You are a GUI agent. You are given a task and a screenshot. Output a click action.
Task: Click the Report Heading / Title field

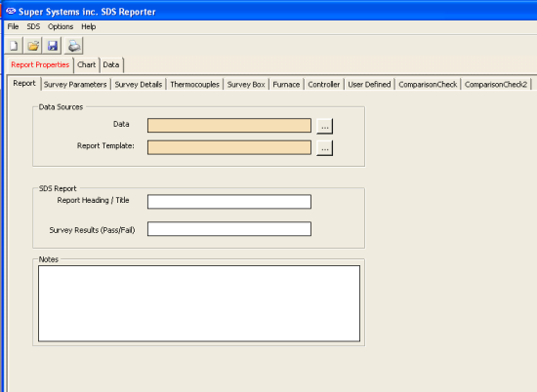pos(229,202)
